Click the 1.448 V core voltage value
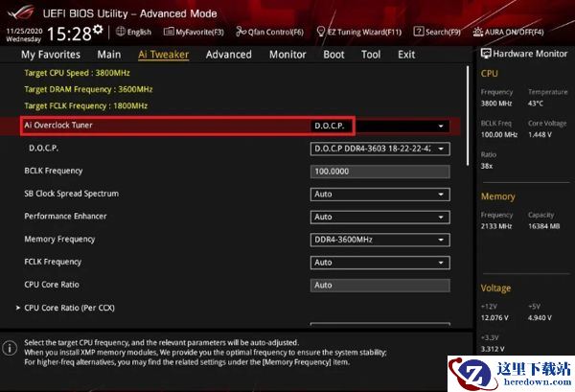The image size is (575, 392). click(540, 134)
